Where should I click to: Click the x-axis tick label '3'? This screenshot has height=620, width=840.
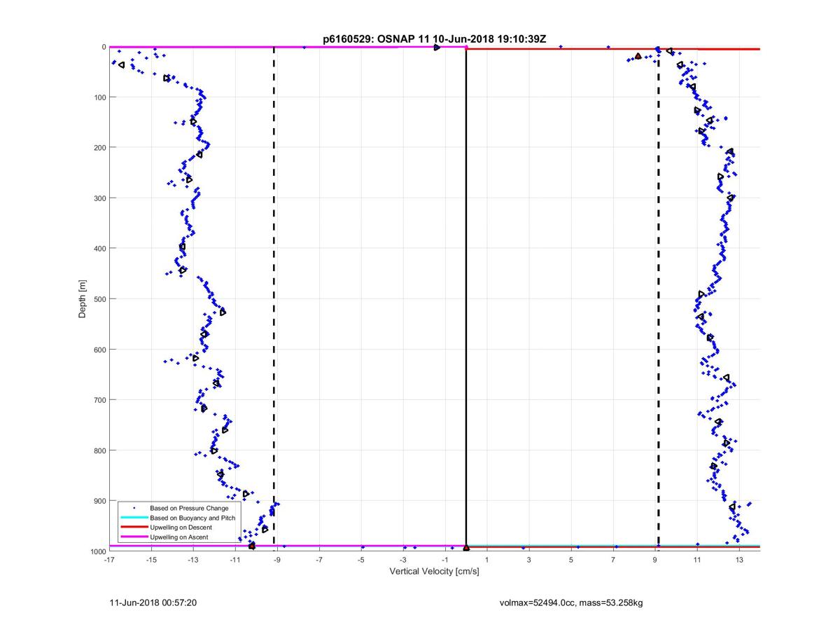[529, 560]
